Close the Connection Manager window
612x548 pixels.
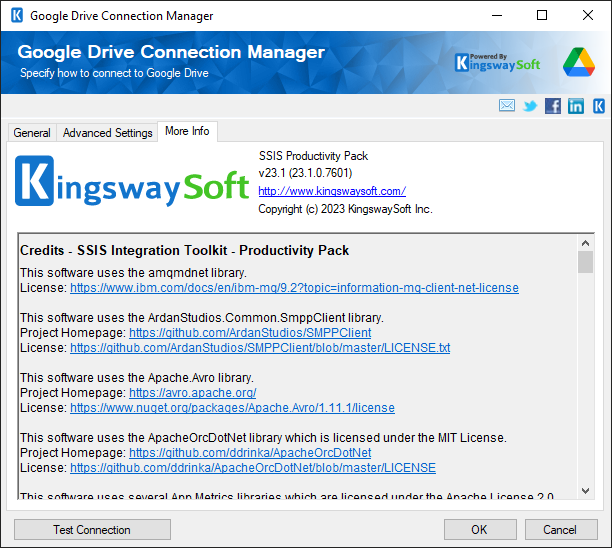coord(588,16)
